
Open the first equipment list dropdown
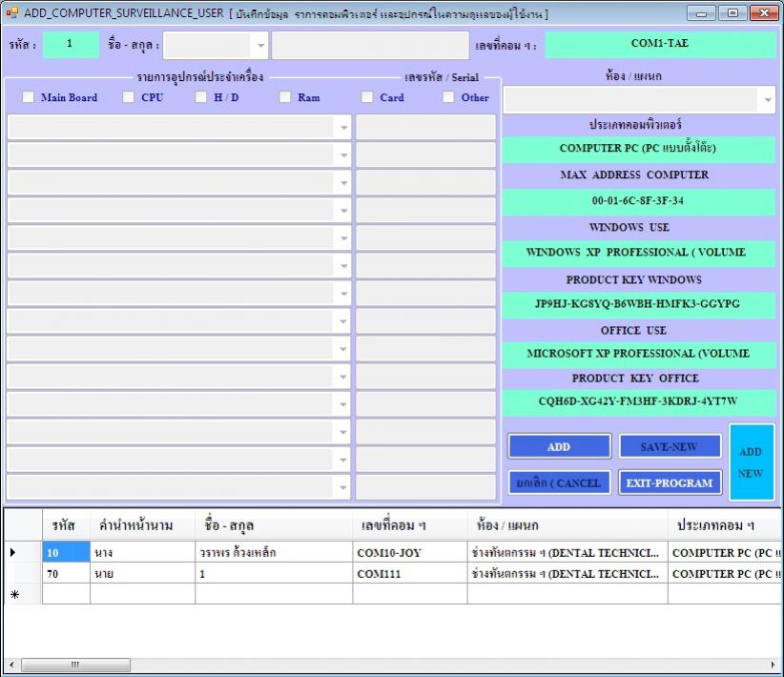coord(342,128)
